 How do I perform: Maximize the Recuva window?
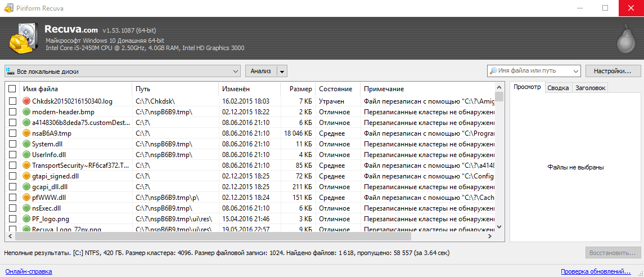point(605,8)
